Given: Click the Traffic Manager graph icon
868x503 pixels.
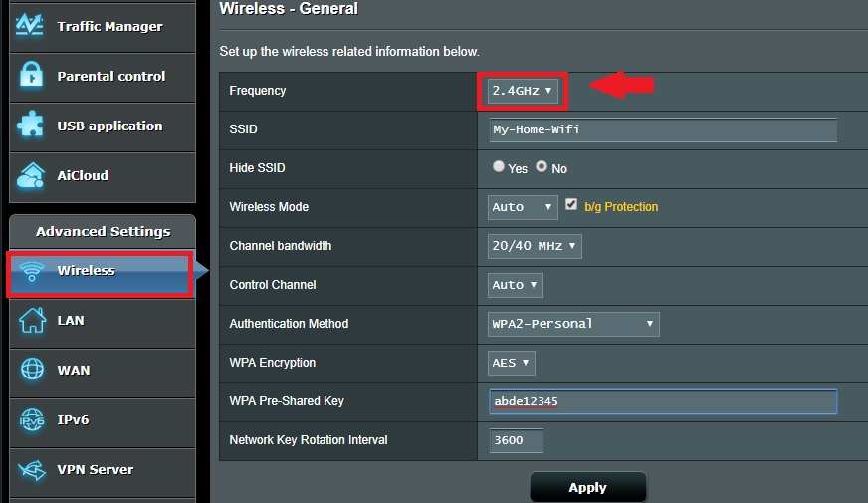Looking at the screenshot, I should pyautogui.click(x=32, y=26).
